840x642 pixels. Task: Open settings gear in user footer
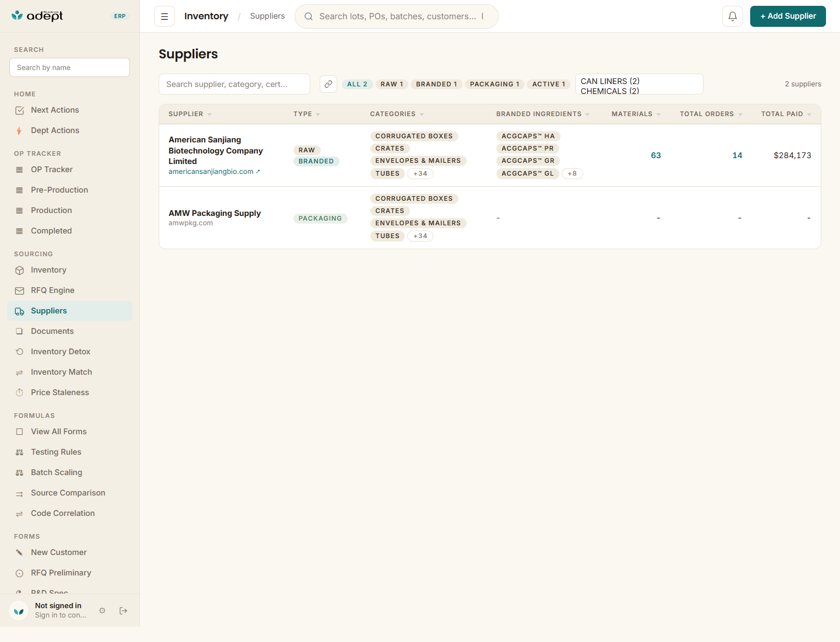coord(102,610)
